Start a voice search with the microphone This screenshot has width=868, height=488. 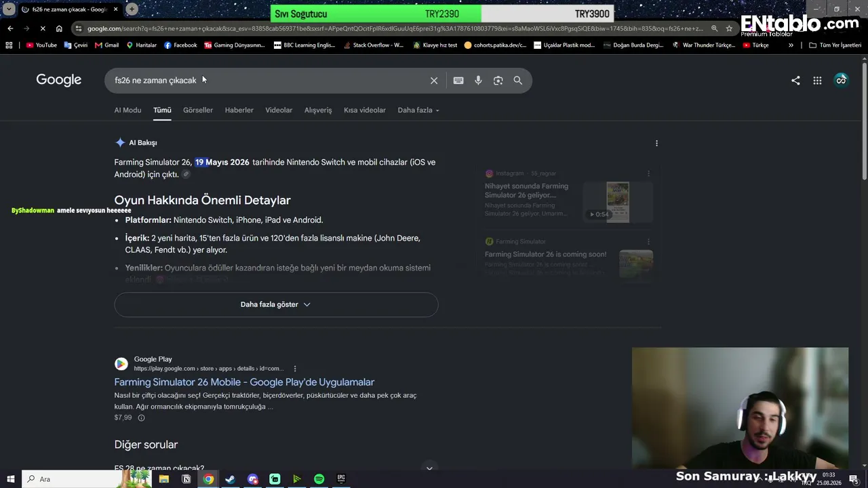[x=478, y=81]
